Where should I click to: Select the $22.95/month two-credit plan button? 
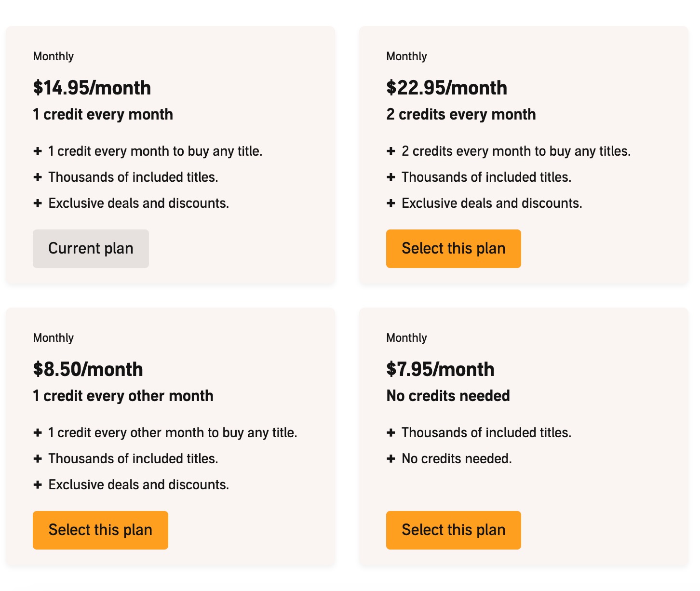pyautogui.click(x=453, y=249)
